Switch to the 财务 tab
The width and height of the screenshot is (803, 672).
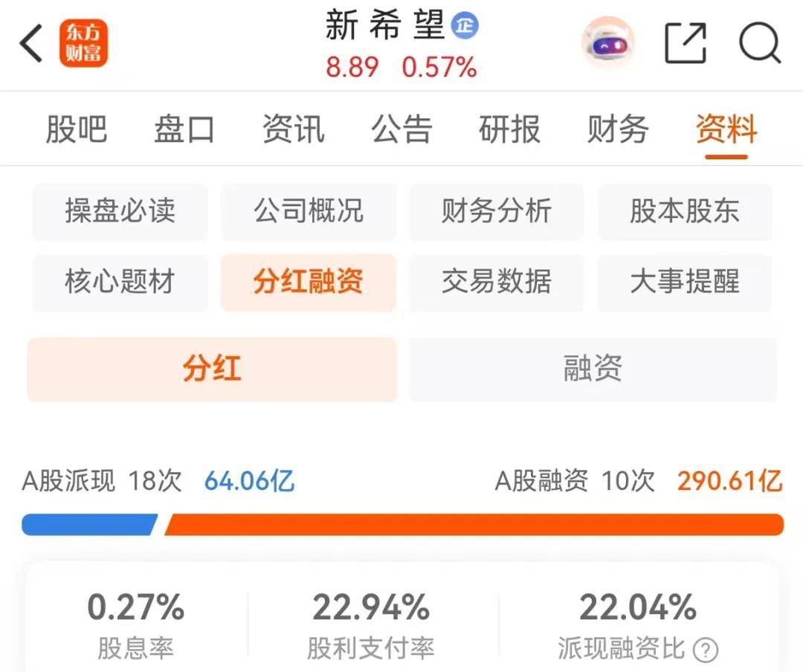617,129
